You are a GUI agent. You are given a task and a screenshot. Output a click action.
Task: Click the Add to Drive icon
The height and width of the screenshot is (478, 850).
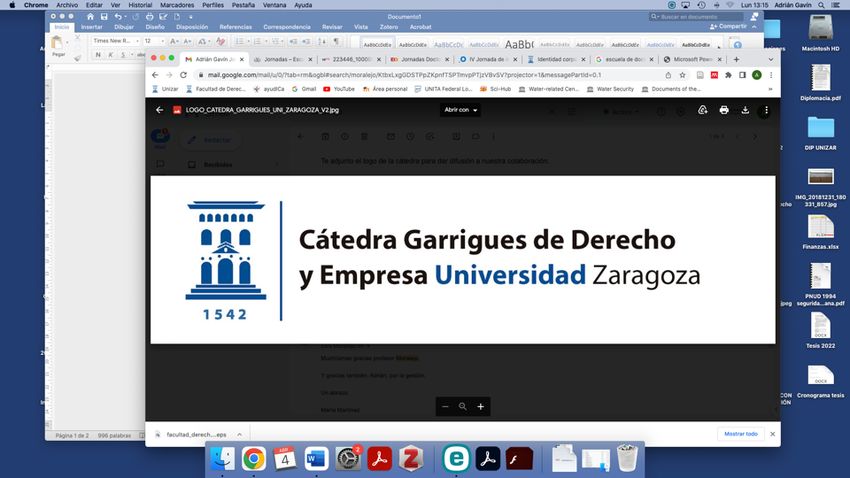click(703, 110)
